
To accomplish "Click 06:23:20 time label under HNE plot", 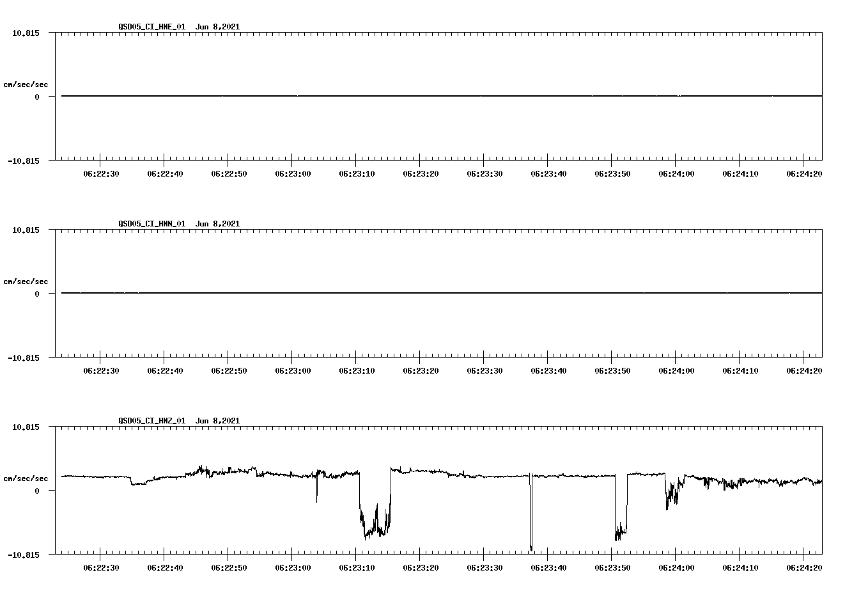I will coord(421,174).
